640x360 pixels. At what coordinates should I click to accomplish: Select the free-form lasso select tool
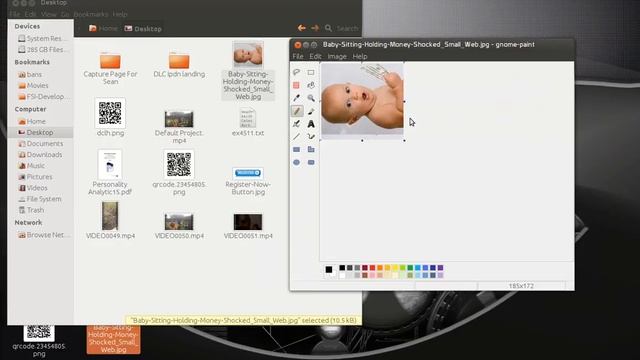point(297,72)
